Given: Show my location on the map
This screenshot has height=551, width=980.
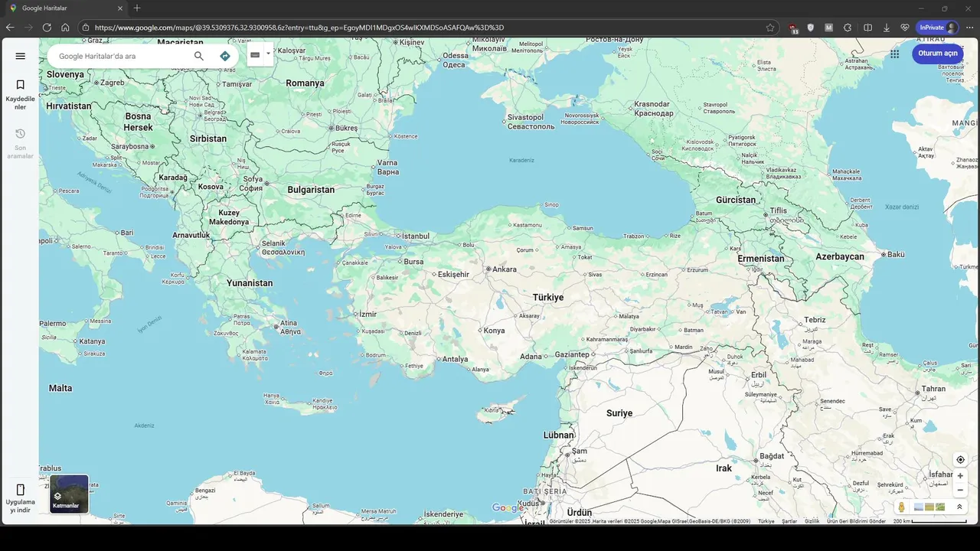Looking at the screenshot, I should (960, 460).
